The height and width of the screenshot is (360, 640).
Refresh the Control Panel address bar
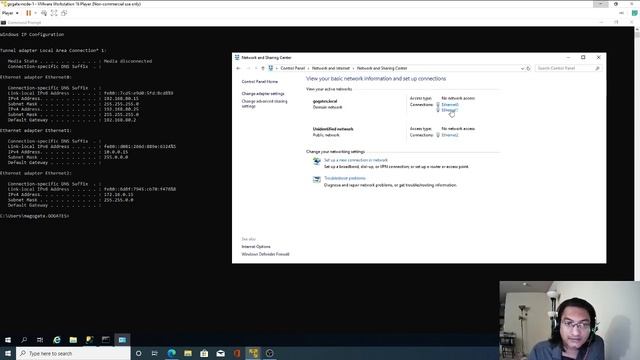click(x=528, y=69)
